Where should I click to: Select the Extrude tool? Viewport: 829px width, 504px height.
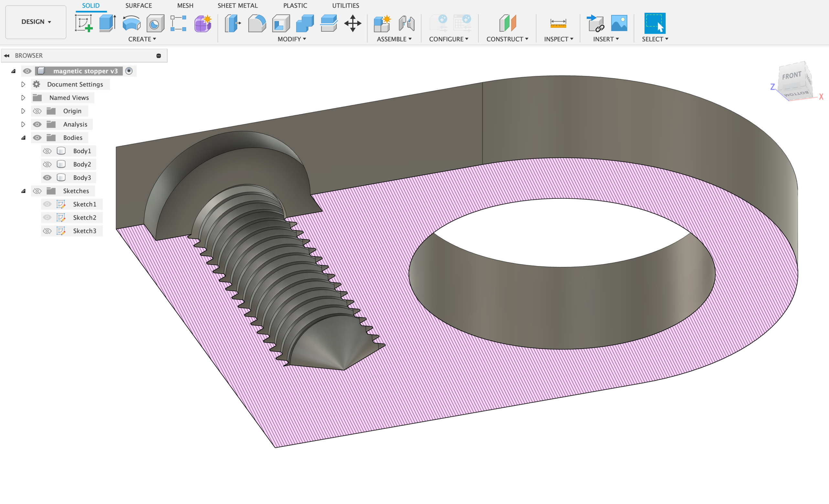click(107, 23)
